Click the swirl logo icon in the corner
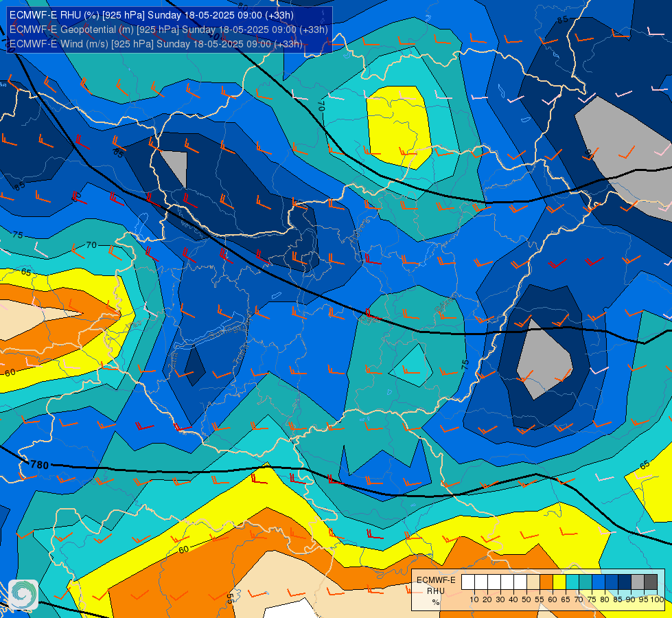 point(23,594)
